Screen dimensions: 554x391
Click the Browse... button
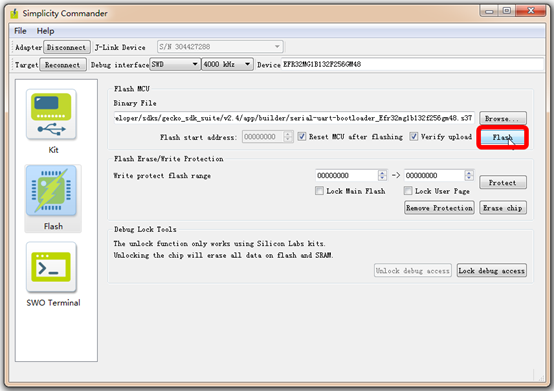pyautogui.click(x=503, y=118)
